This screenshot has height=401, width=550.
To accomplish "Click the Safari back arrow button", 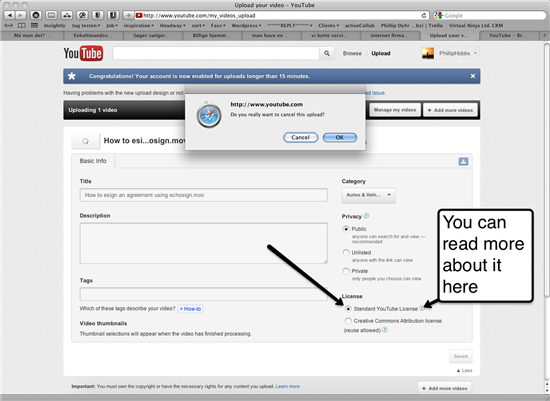I will (9, 15).
